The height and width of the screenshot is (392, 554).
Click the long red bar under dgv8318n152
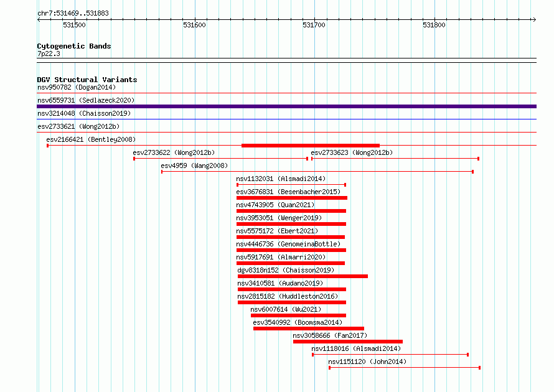[x=303, y=276]
